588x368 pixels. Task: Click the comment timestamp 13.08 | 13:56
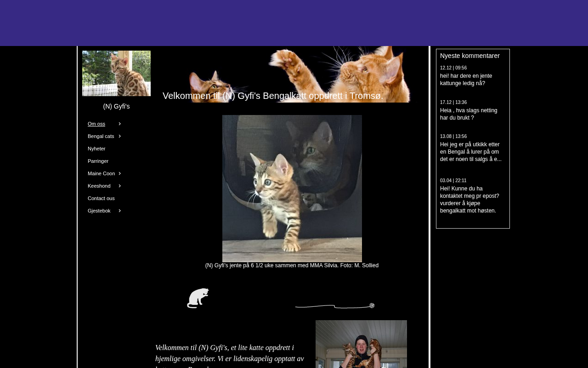coord(453,137)
